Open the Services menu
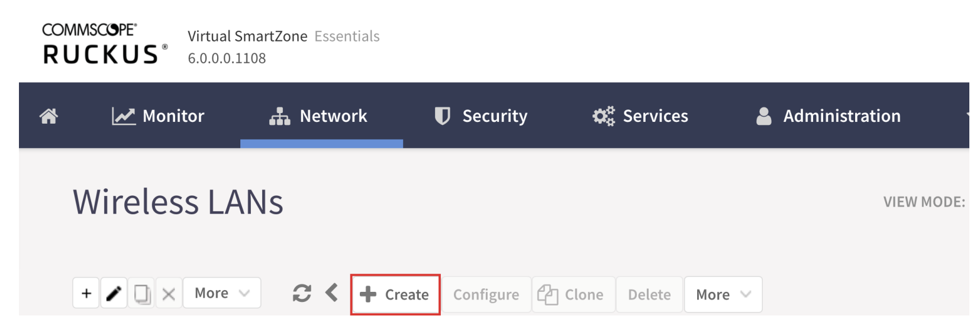The image size is (980, 322). (640, 116)
